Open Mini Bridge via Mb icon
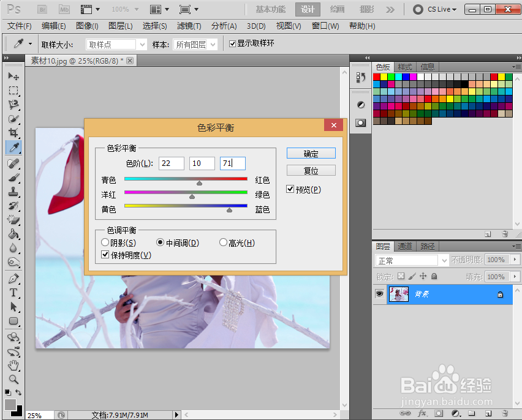 pyautogui.click(x=64, y=9)
